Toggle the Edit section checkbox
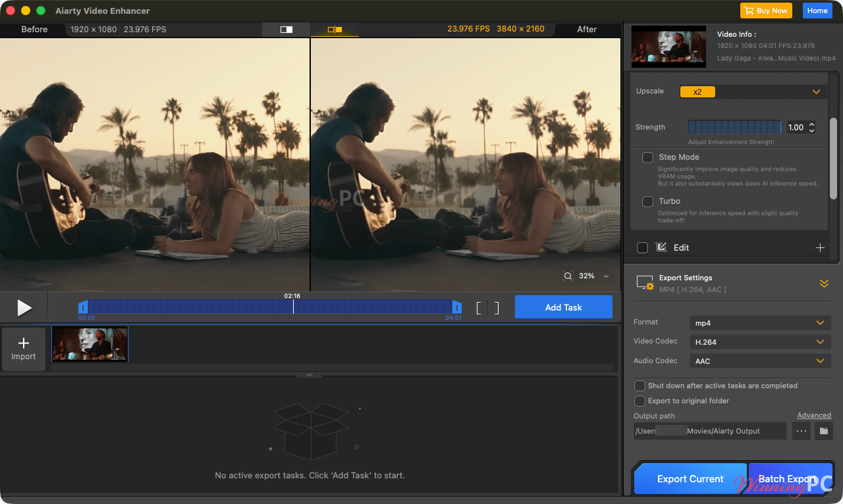 pyautogui.click(x=643, y=247)
